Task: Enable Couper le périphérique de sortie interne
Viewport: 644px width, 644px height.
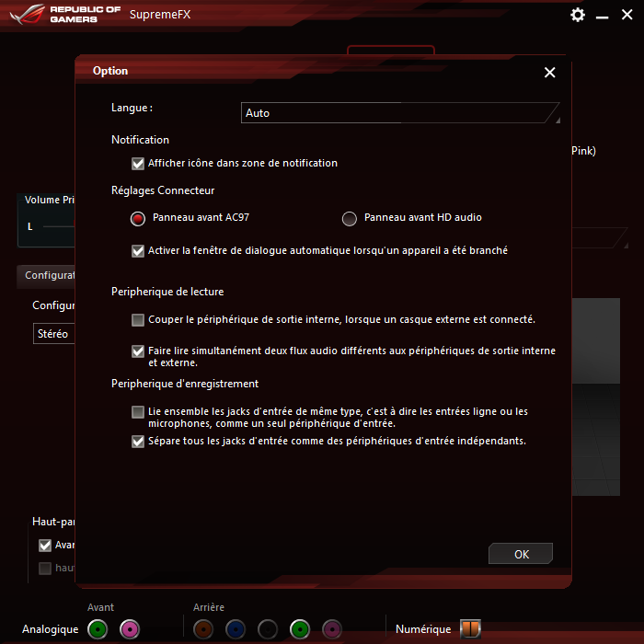Action: pyautogui.click(x=138, y=320)
